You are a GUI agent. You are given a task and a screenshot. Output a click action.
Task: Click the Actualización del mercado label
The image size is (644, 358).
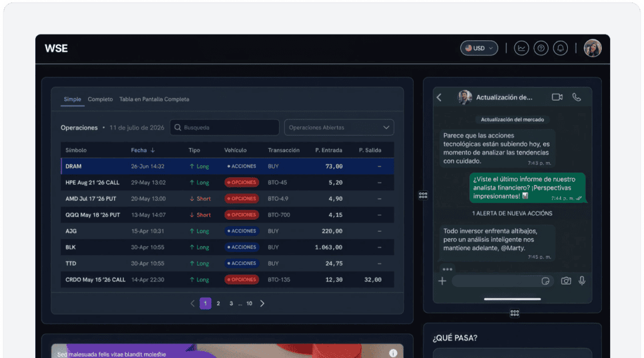pyautogui.click(x=512, y=120)
